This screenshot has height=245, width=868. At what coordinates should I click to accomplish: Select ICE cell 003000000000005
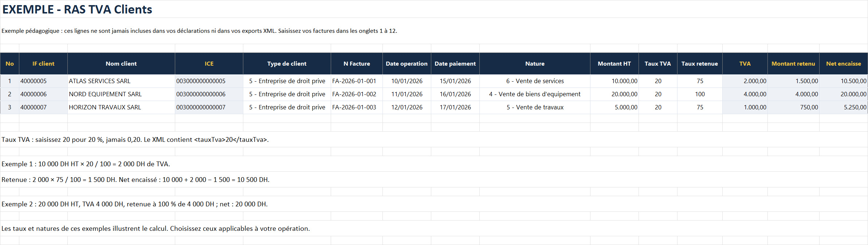click(209, 81)
